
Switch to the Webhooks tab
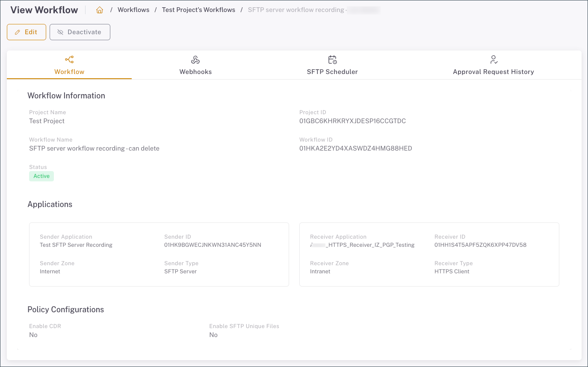pos(195,65)
